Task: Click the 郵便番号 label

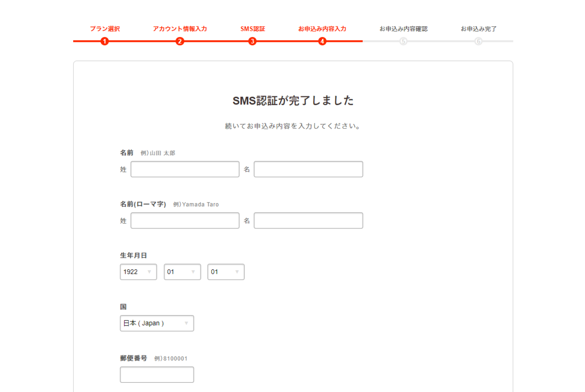Action: tap(134, 358)
